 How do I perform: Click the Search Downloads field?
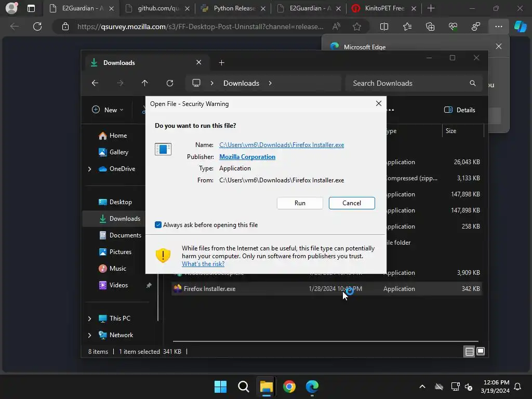(x=414, y=83)
